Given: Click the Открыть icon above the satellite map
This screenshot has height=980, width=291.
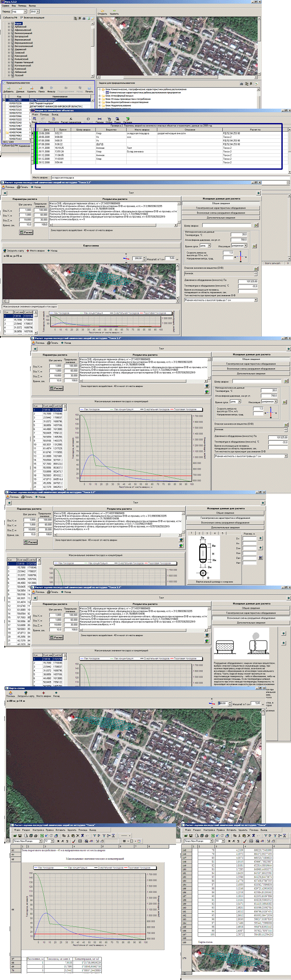Looking at the screenshot, I should (102, 12).
